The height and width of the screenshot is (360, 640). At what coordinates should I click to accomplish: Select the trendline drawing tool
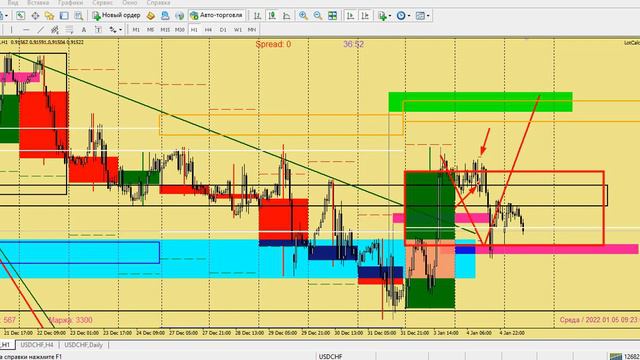point(40,30)
